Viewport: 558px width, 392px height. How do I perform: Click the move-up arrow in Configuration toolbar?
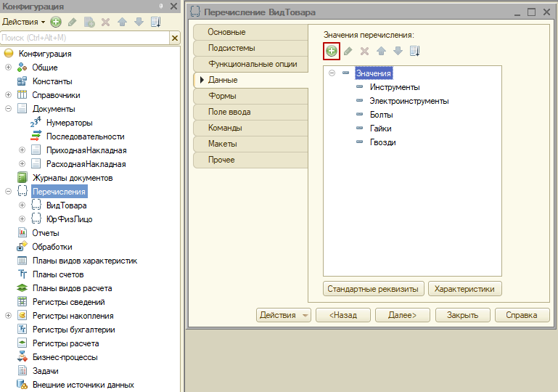[122, 22]
